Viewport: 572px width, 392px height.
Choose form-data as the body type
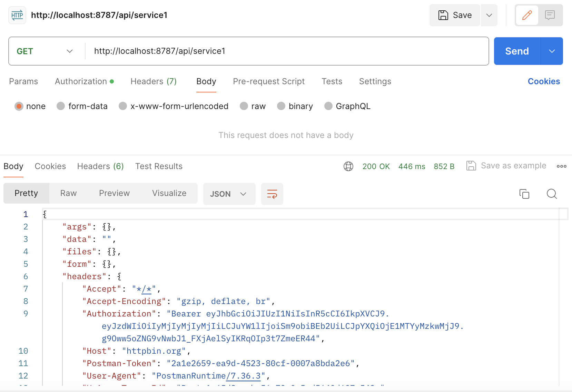pyautogui.click(x=61, y=106)
